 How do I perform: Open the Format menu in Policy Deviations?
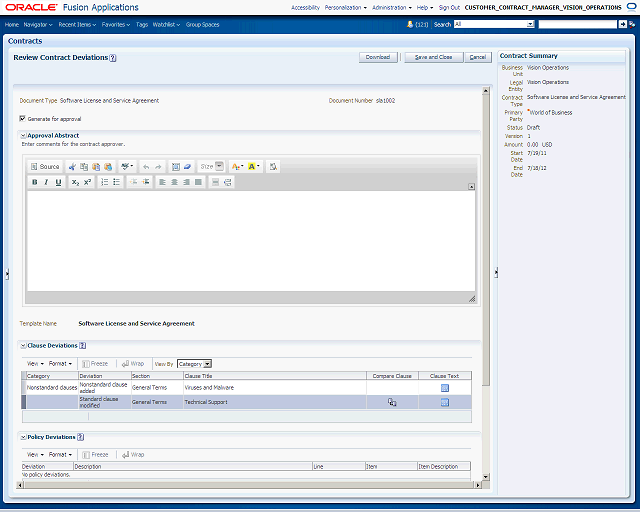point(60,454)
